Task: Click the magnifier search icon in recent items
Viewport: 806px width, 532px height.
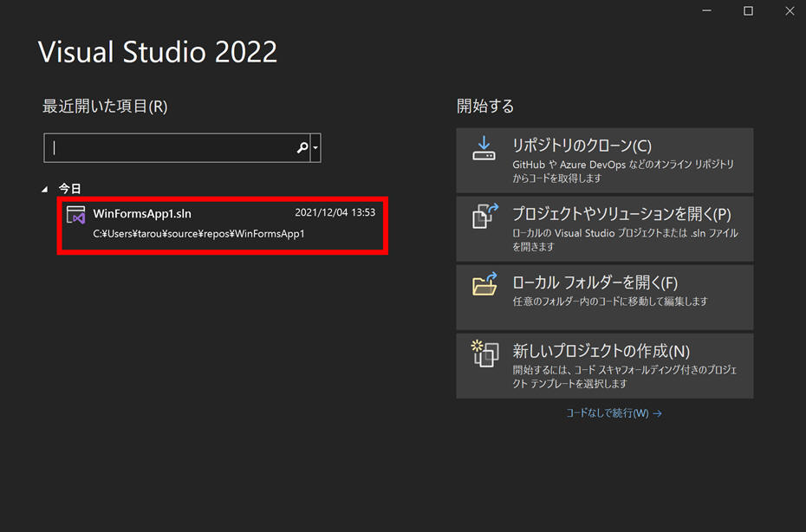Action: 302,148
